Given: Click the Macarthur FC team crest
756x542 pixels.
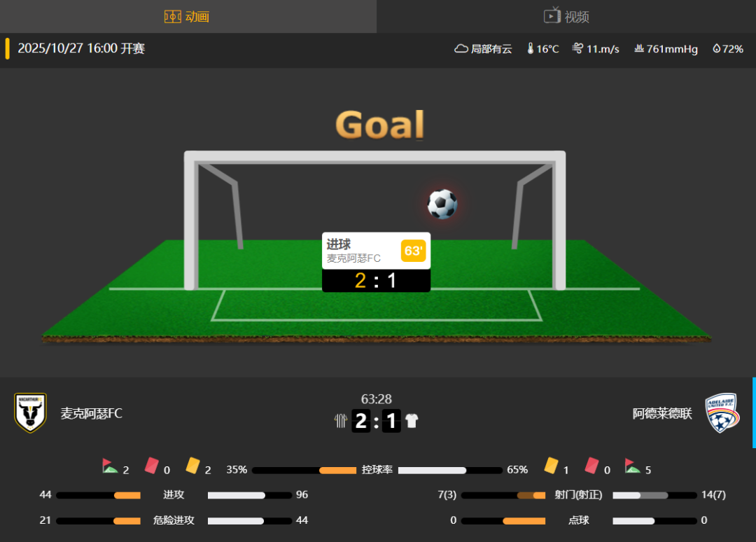Looking at the screenshot, I should pos(30,412).
